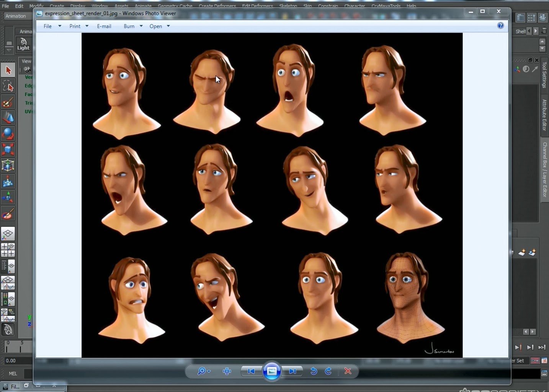Open the Tool Settings side tab
549x392 pixels.
pos(544,75)
